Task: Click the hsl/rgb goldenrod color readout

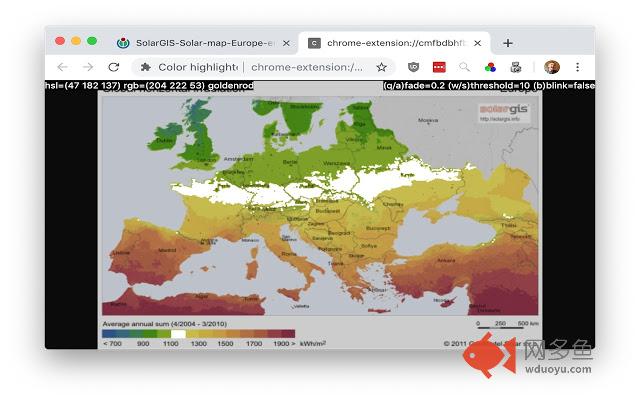Action: tap(149, 86)
